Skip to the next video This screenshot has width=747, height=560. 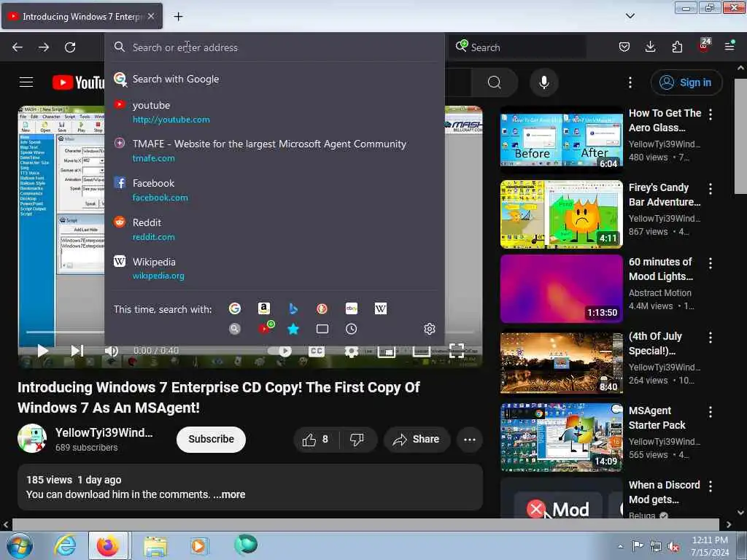coord(77,351)
